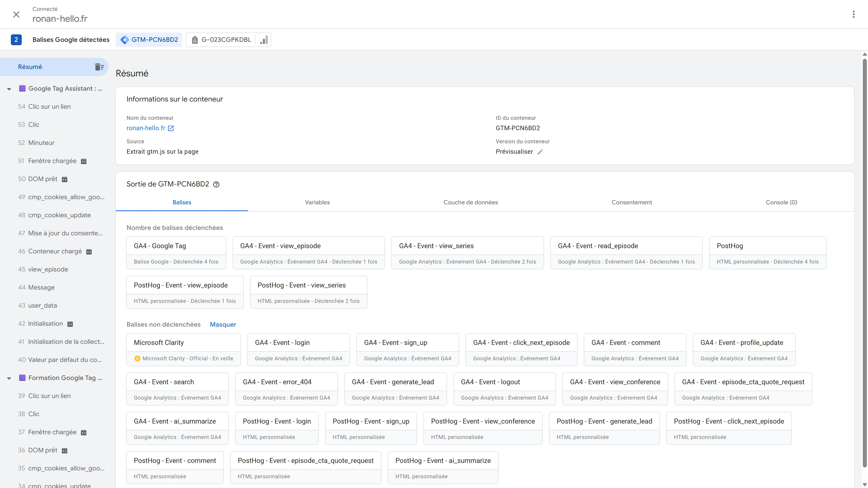Image resolution: width=868 pixels, height=488 pixels.
Task: Open the three-dot options menu
Action: tap(854, 14)
